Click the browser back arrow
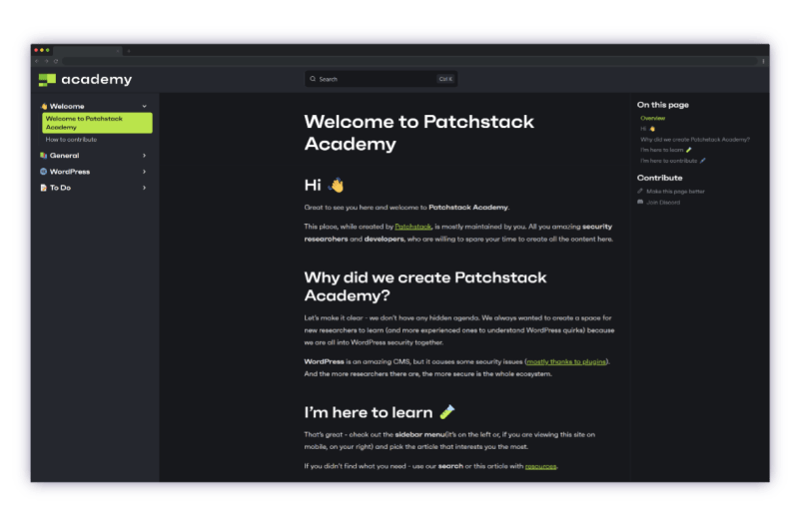The width and height of the screenshot is (799, 532). point(37,61)
